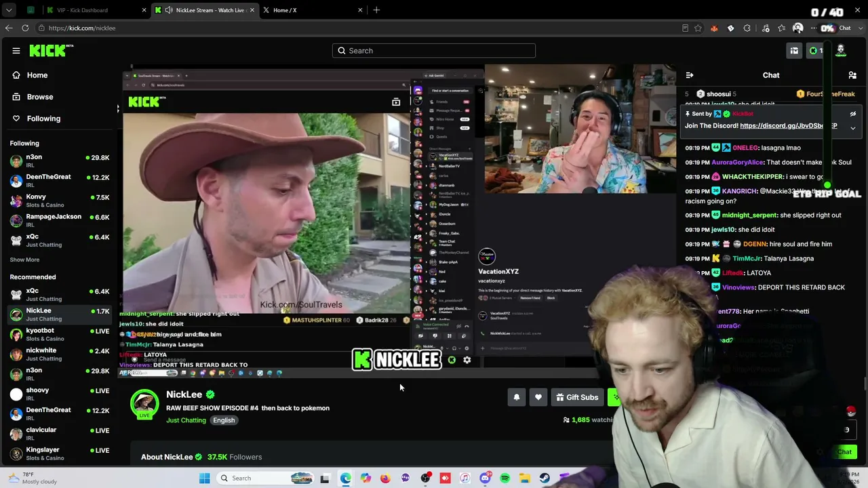Open the Kick hamburger menu
The width and height of the screenshot is (868, 488).
(16, 51)
